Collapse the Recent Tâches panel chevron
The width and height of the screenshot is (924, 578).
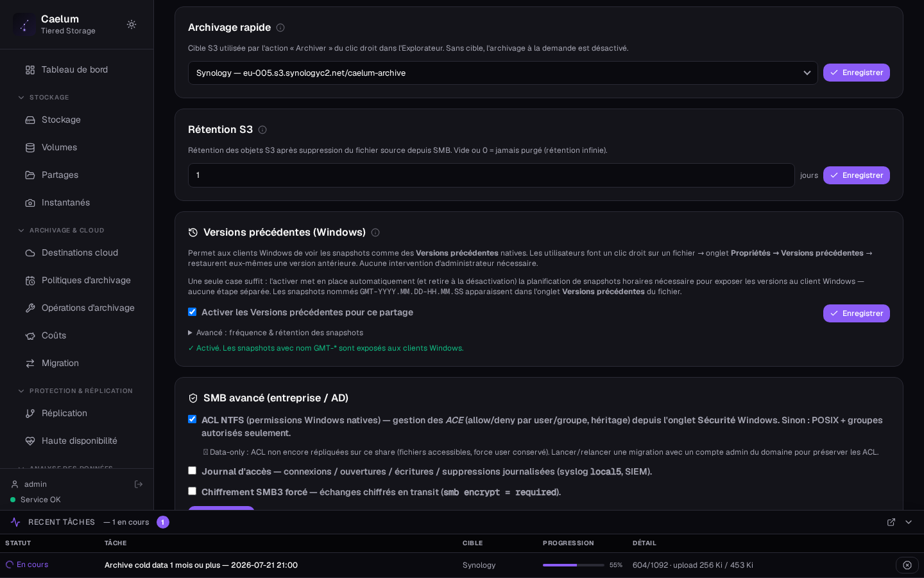pos(909,522)
